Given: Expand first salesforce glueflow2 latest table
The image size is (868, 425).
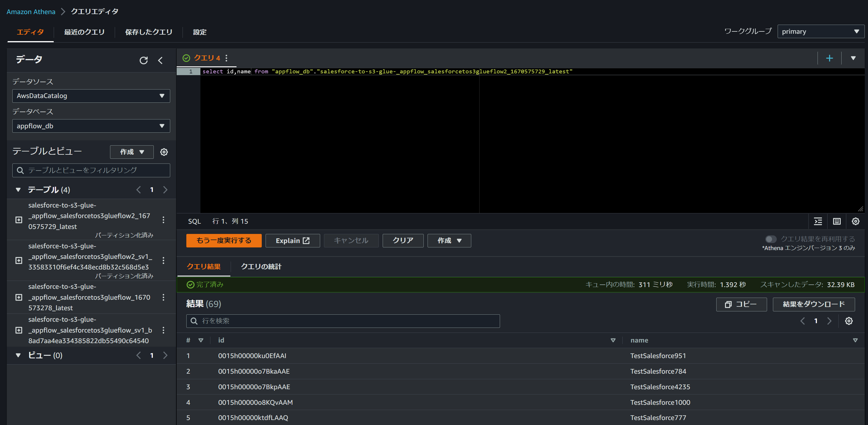Looking at the screenshot, I should 19,220.
